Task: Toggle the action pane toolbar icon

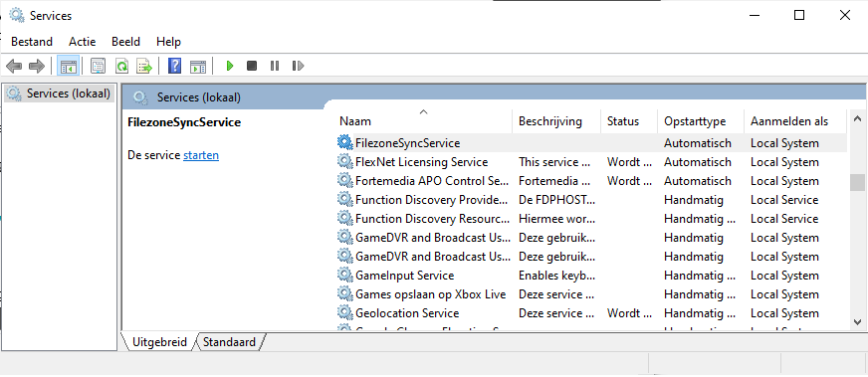Action: [198, 67]
